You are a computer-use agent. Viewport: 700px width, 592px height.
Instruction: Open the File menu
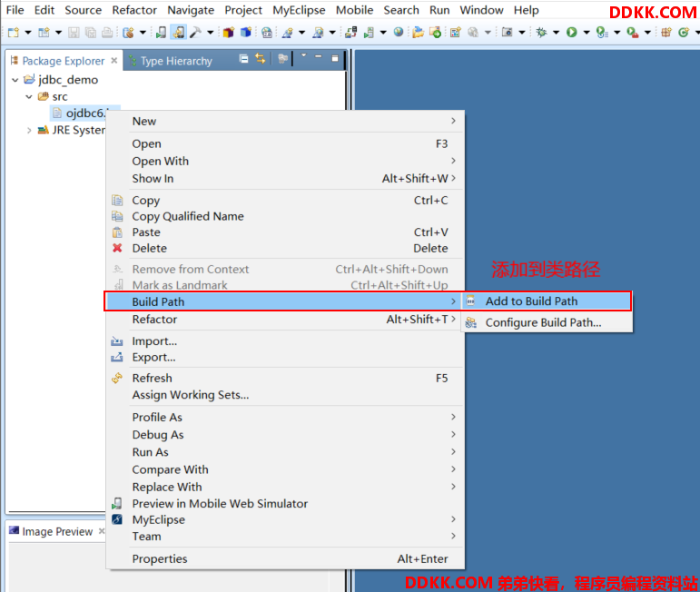click(15, 10)
